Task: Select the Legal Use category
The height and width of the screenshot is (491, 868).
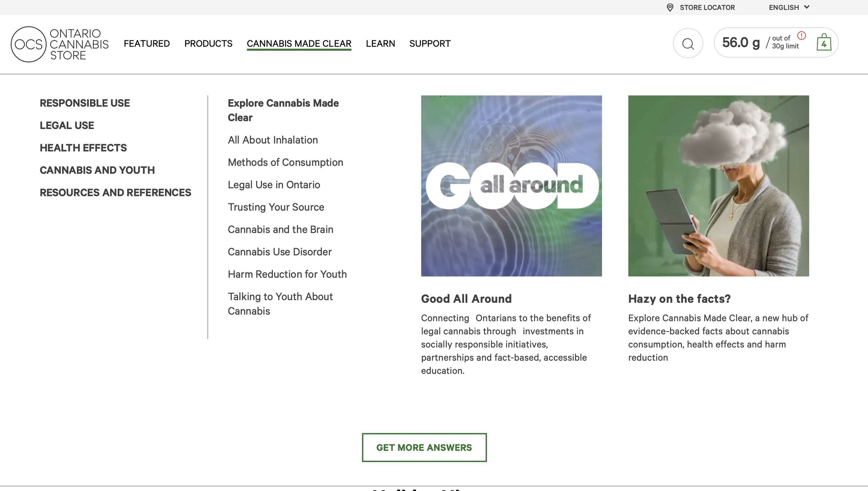Action: coord(67,125)
